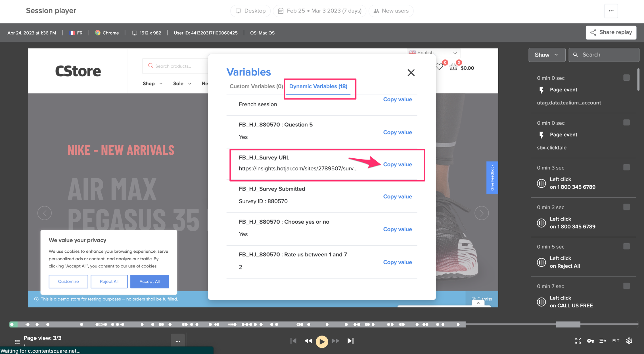
Task: Click the click icon for CALL US FREE event
Action: pos(541,302)
